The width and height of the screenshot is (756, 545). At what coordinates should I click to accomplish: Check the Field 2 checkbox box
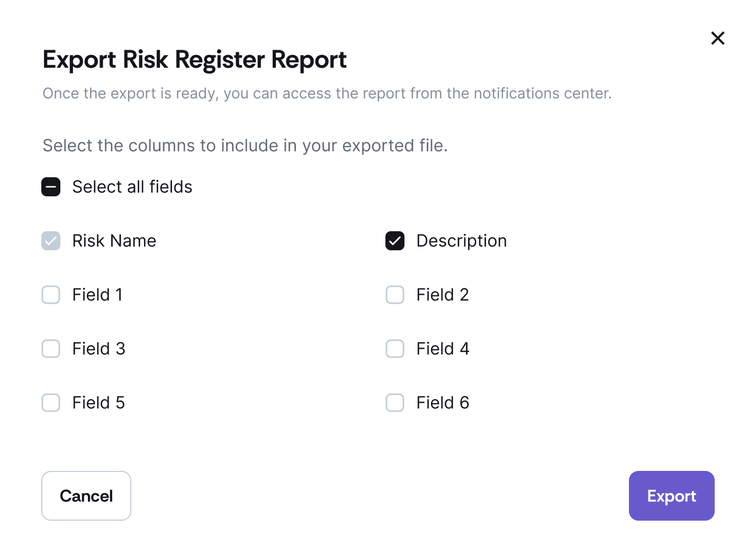(x=395, y=295)
